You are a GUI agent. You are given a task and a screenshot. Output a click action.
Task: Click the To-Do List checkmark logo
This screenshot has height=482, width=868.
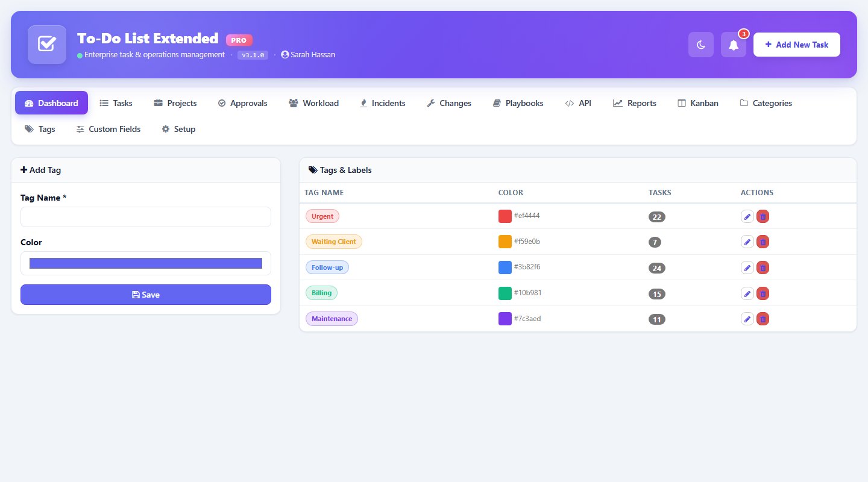point(47,45)
